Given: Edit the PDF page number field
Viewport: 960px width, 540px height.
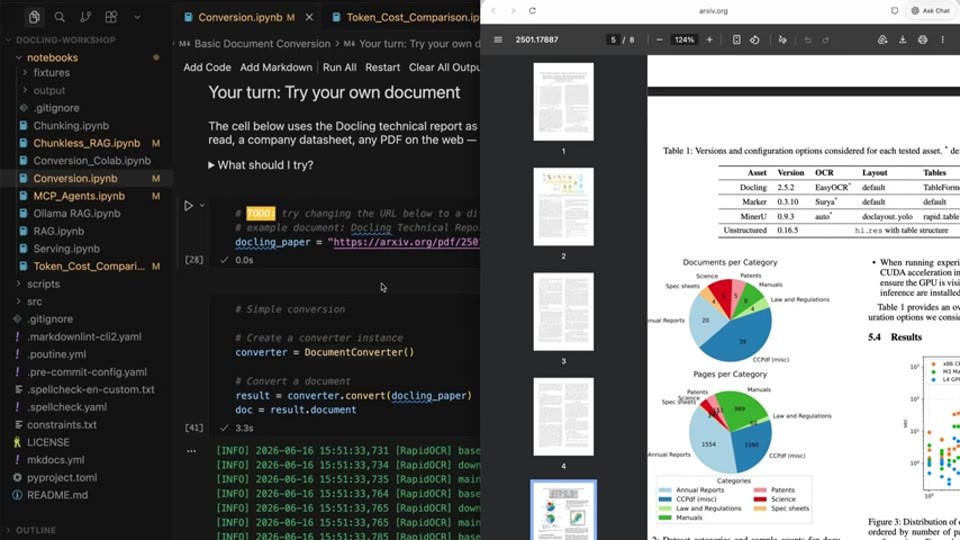Looking at the screenshot, I should [613, 40].
